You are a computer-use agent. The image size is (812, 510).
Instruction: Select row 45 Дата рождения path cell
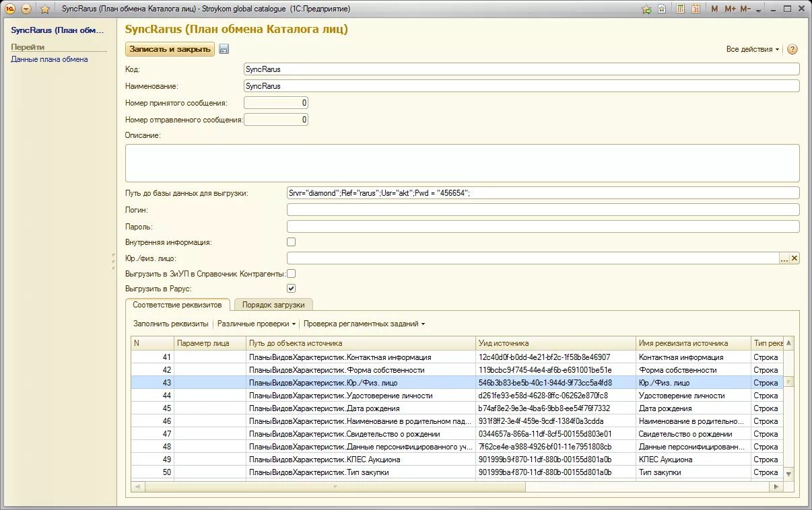361,408
